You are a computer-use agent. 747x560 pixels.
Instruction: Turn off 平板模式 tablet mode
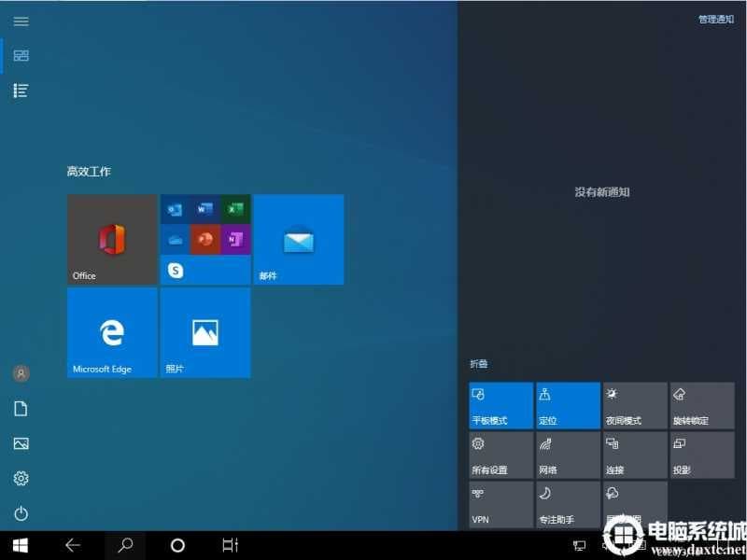pyautogui.click(x=501, y=406)
